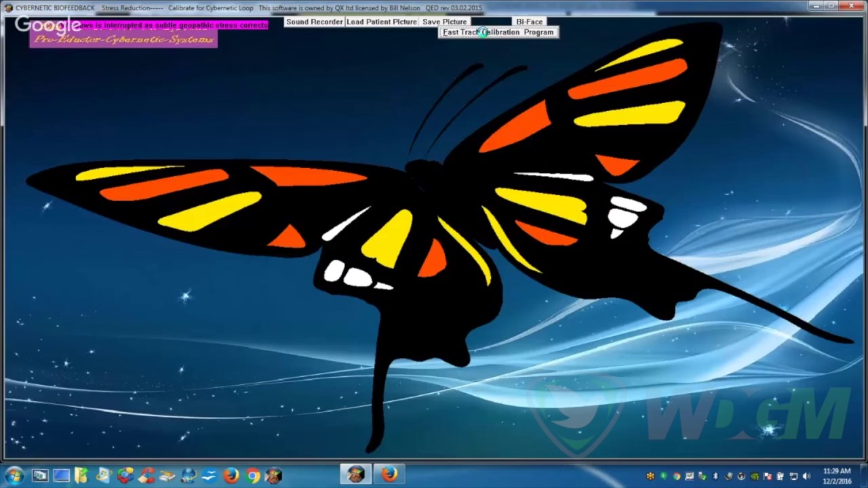The height and width of the screenshot is (488, 868).
Task: Open the NVIDIA tray icon
Action: click(755, 476)
